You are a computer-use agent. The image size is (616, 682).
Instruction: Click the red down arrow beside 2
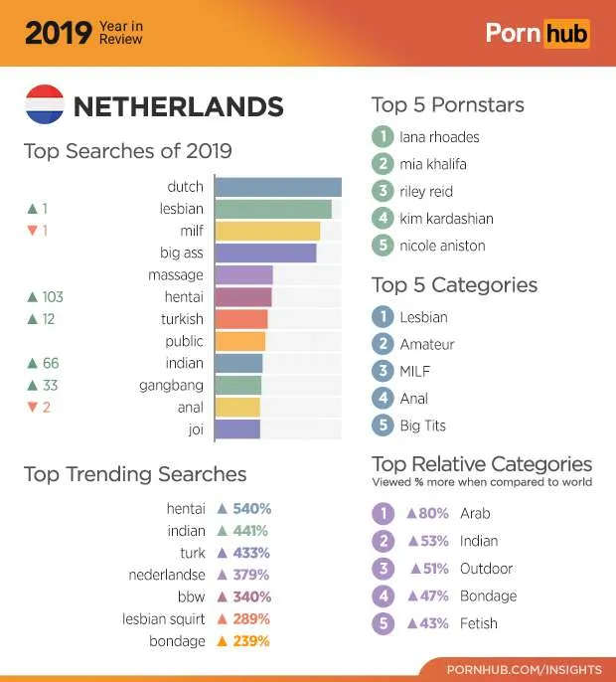click(x=32, y=408)
